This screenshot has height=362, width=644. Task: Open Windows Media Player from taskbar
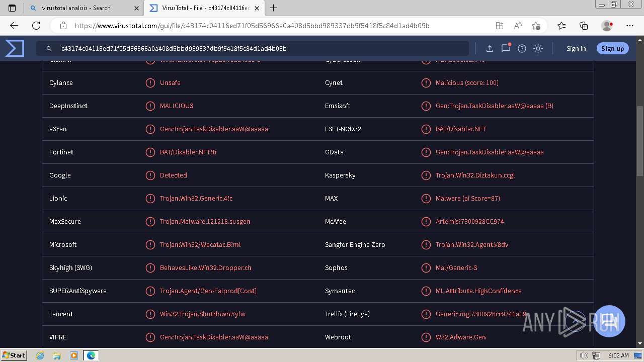[73, 355]
